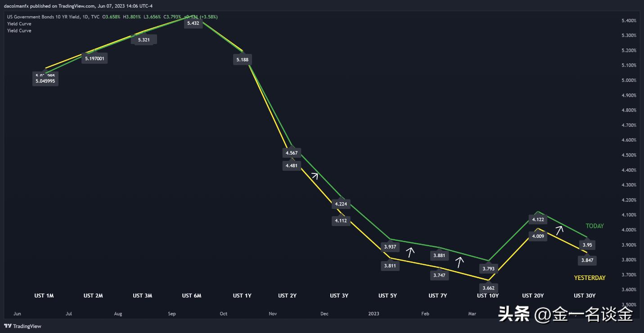Click the white arrow between 4.567 and 4.224
Image resolution: width=644 pixels, height=333 pixels.
pyautogui.click(x=315, y=176)
